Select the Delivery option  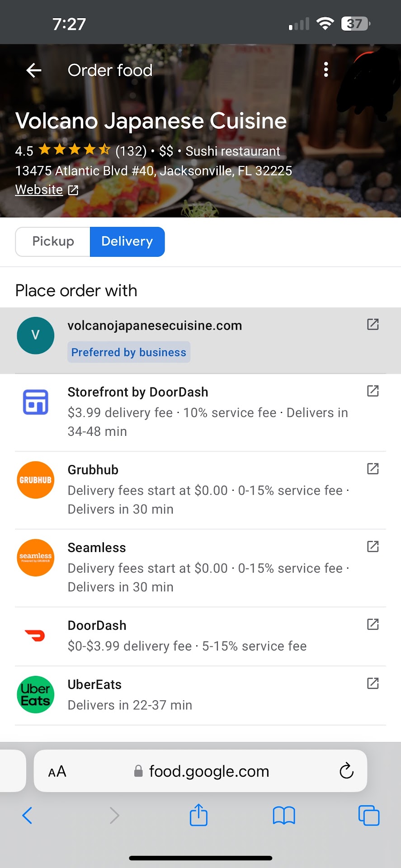pos(127,241)
